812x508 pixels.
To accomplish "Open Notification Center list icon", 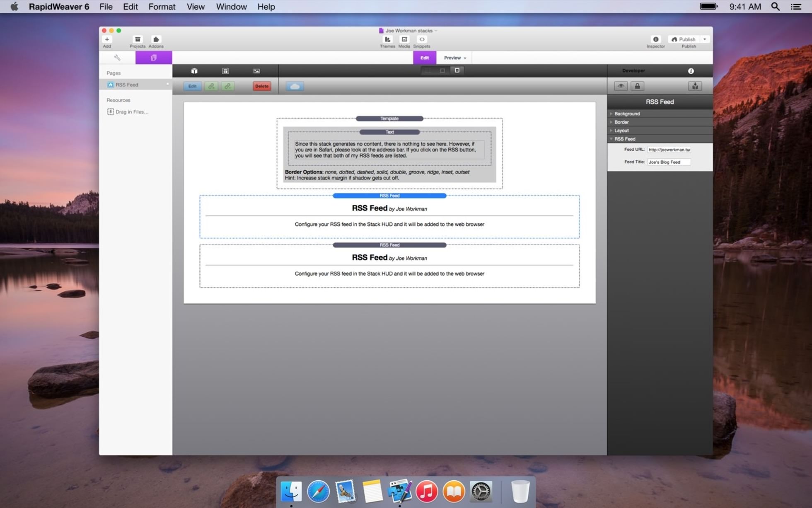I will click(x=796, y=7).
